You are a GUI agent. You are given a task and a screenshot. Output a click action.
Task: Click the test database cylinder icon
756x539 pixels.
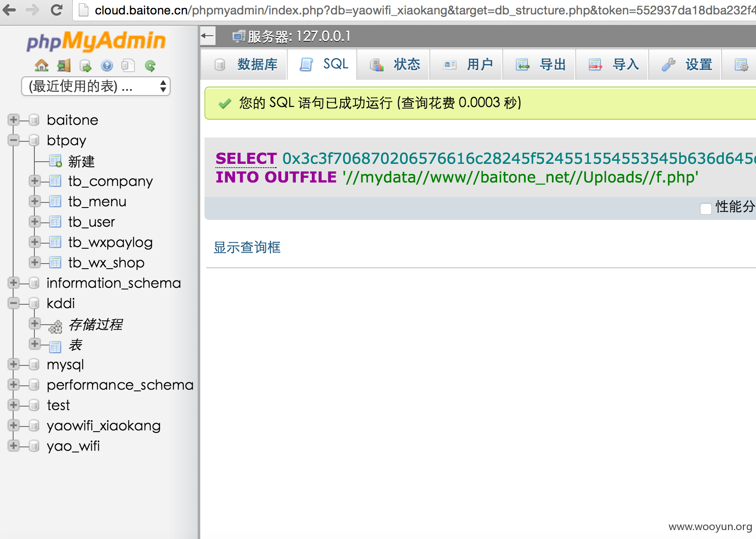pyautogui.click(x=34, y=405)
